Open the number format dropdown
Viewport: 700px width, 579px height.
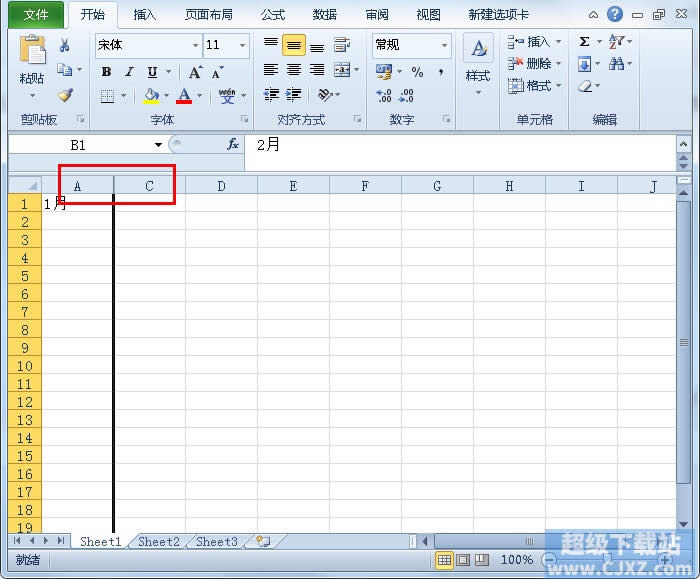click(x=444, y=45)
